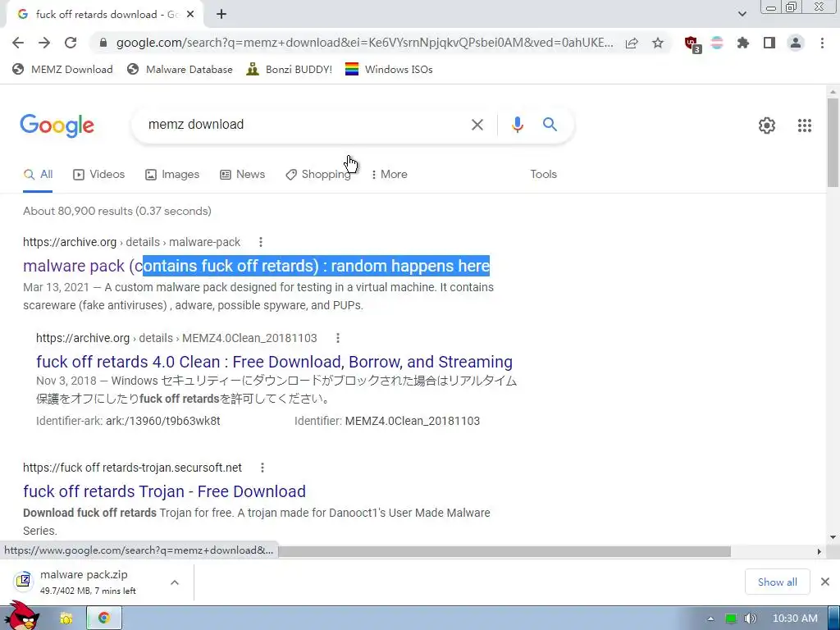Open a new tab with the plus button
Screen dimensions: 840x630
pyautogui.click(x=221, y=15)
